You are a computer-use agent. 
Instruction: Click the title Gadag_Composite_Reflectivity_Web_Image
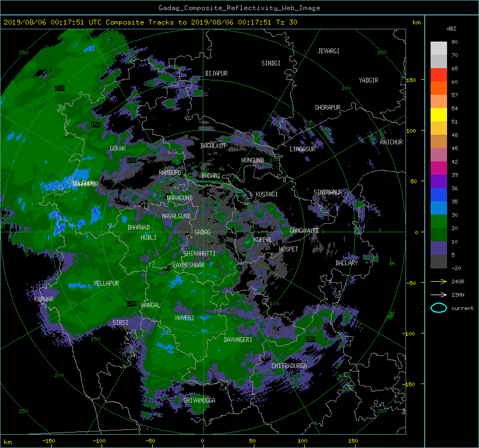click(x=239, y=8)
